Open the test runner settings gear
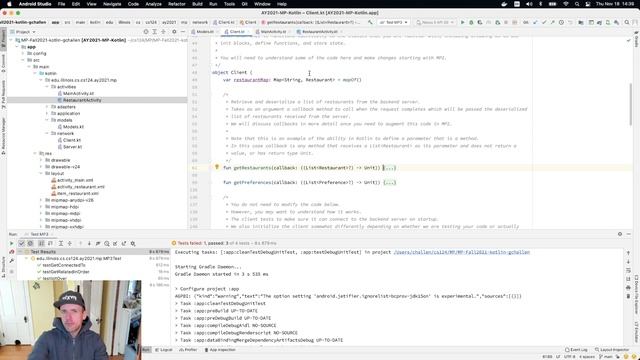The height and width of the screenshot is (360, 640). point(133,243)
